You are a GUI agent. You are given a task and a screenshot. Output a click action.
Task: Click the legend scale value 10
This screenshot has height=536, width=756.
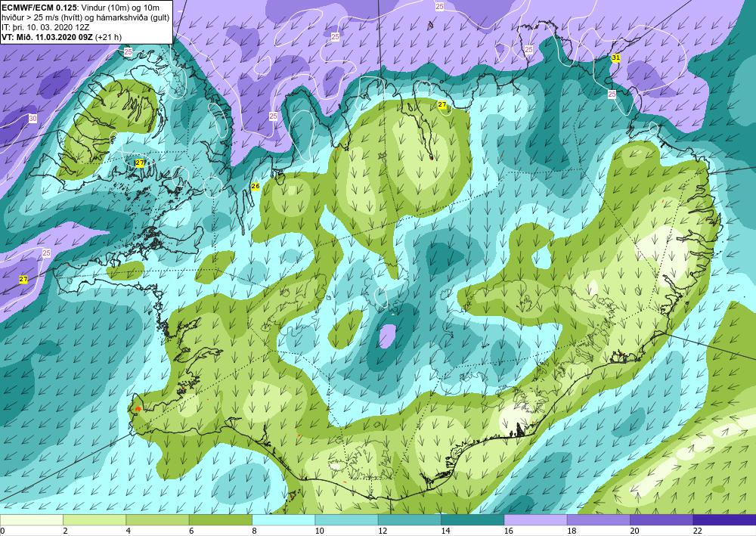point(320,531)
